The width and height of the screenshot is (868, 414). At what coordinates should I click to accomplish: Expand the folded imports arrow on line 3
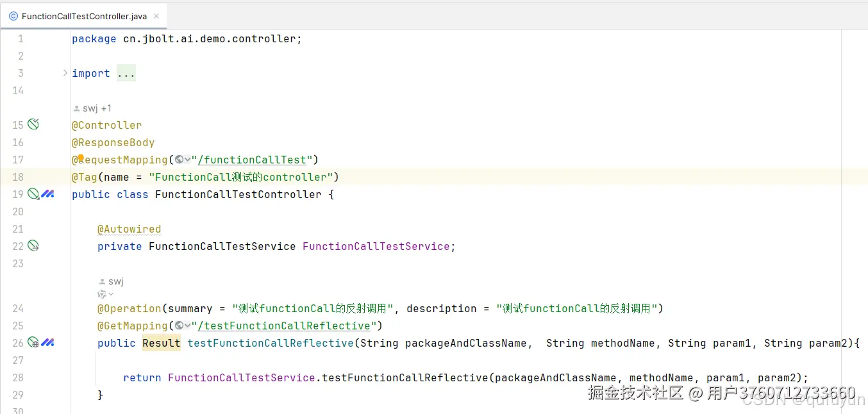tap(65, 73)
